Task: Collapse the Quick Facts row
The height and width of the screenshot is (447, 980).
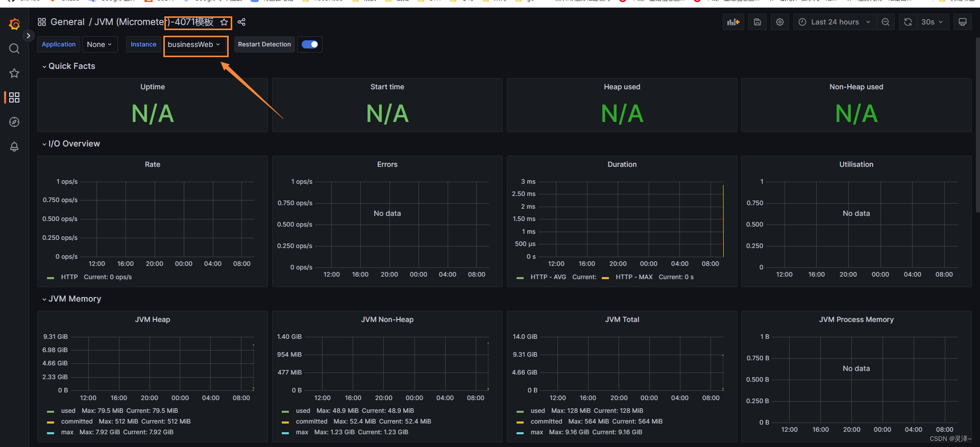Action: coord(68,66)
